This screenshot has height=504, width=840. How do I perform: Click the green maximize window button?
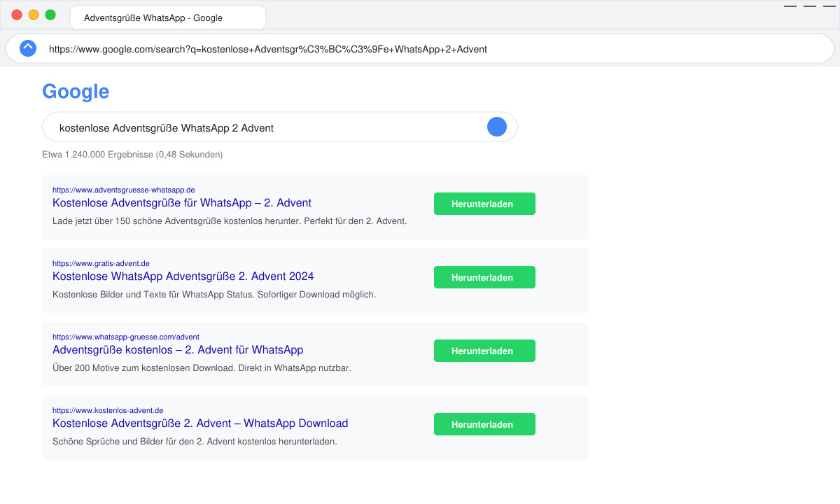coord(50,15)
